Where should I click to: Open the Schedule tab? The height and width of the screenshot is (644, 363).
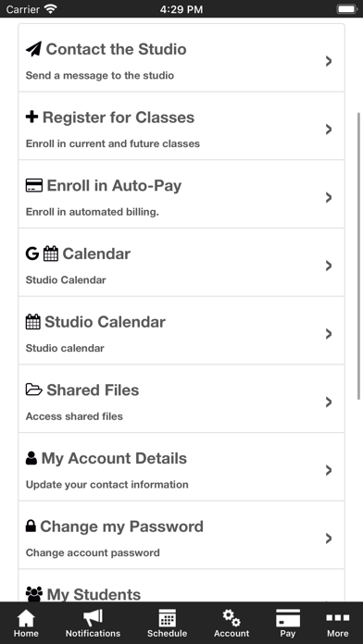tap(167, 624)
